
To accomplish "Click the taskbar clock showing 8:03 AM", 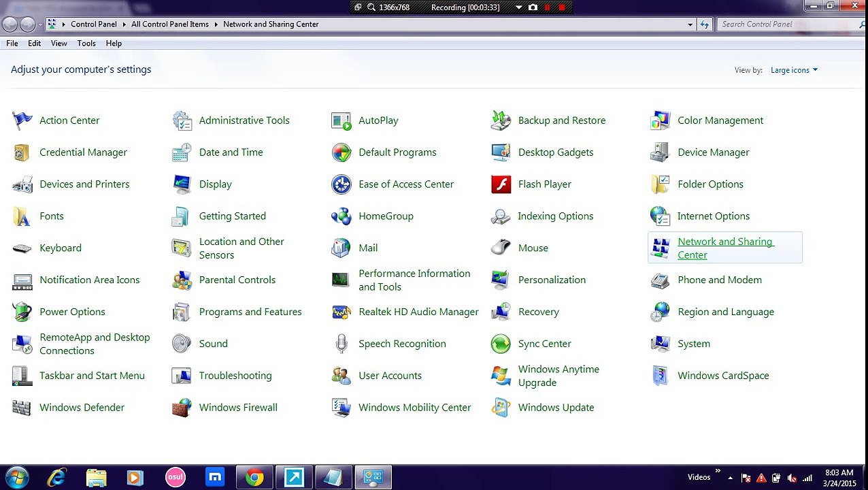I will coord(839,478).
